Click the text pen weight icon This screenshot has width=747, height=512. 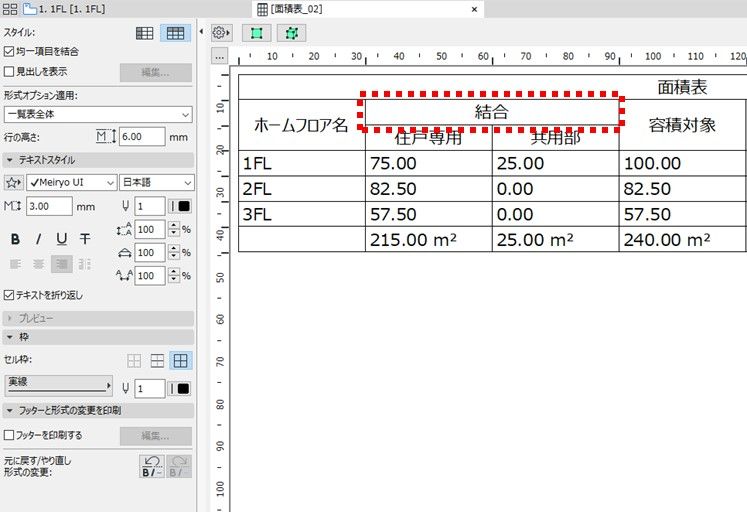coord(125,206)
